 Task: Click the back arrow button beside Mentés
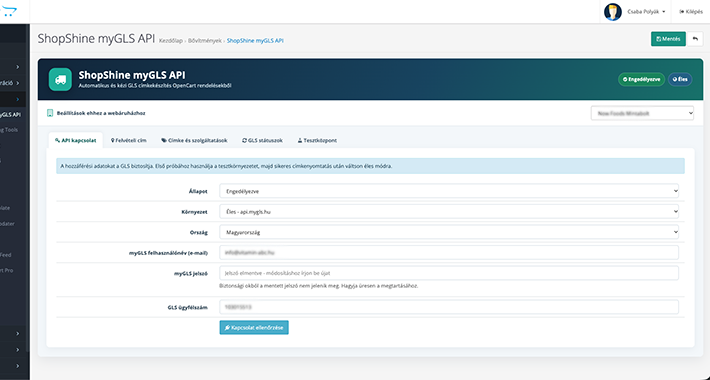(x=696, y=39)
